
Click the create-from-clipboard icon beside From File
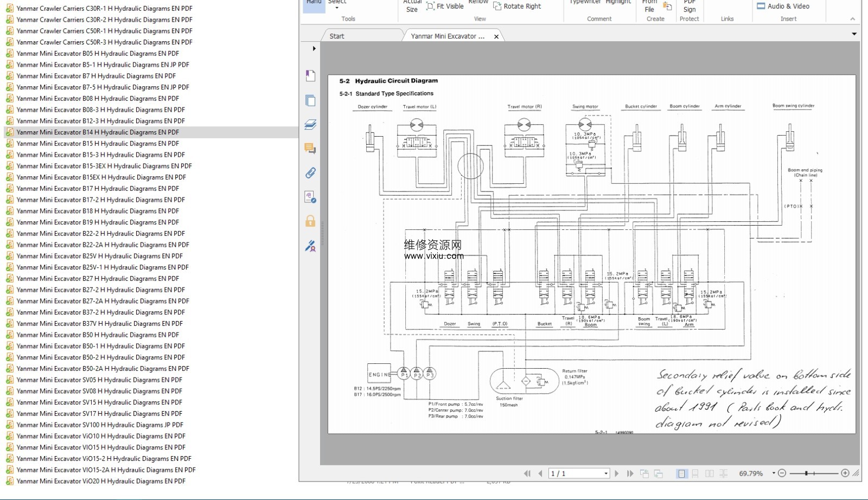point(668,7)
